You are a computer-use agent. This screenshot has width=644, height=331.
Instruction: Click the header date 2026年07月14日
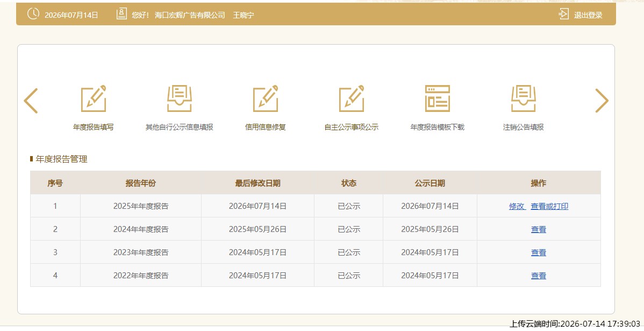(71, 15)
